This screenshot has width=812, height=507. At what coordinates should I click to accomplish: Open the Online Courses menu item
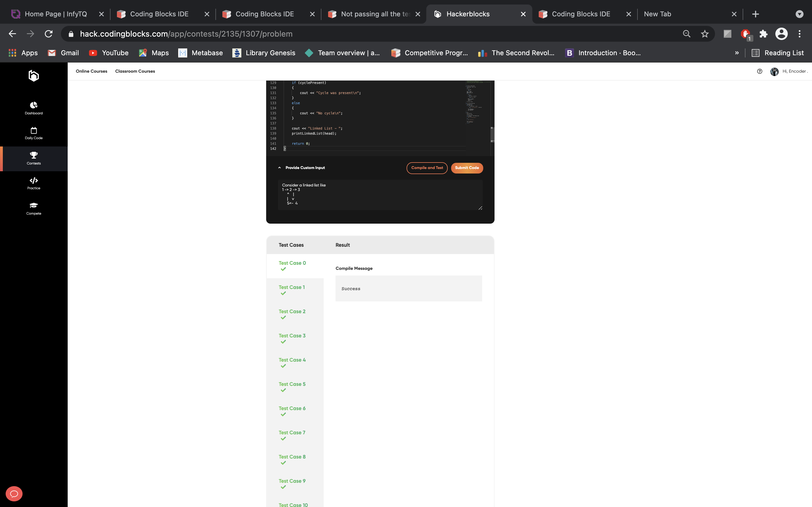click(x=91, y=71)
